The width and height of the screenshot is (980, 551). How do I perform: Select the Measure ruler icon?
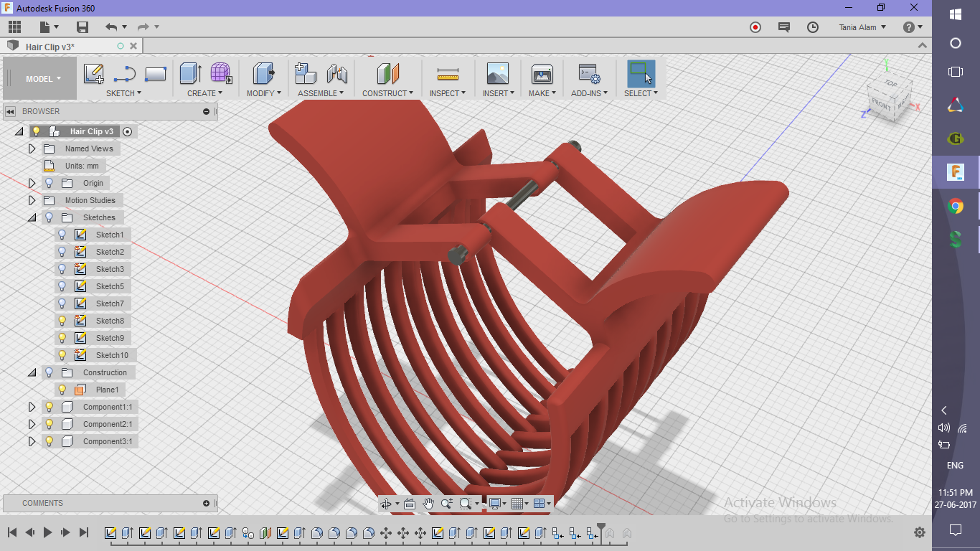coord(448,73)
